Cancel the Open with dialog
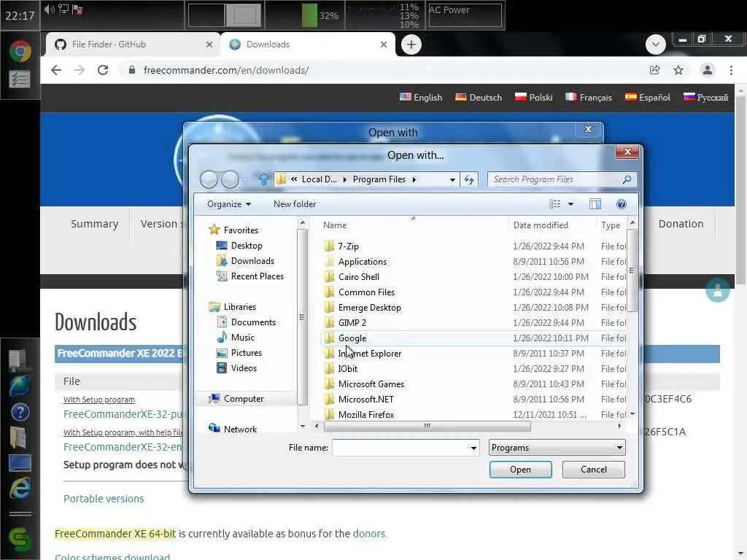The height and width of the screenshot is (560, 747). pos(594,470)
